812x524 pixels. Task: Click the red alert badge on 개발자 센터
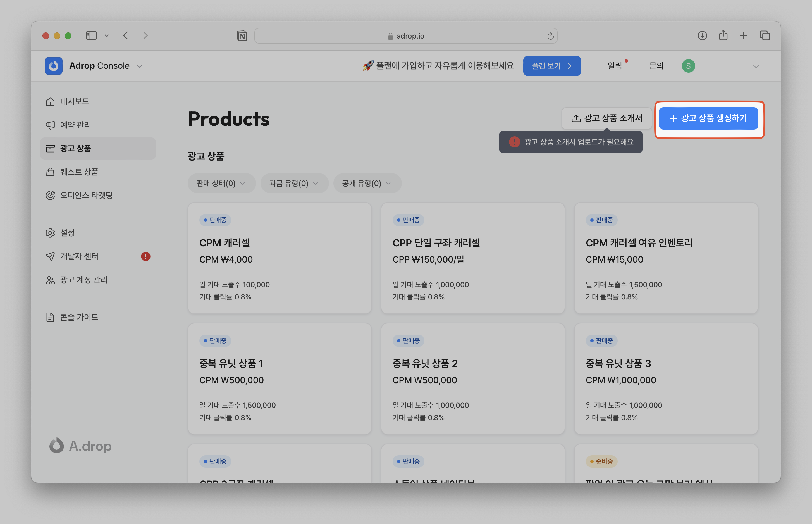pos(145,256)
